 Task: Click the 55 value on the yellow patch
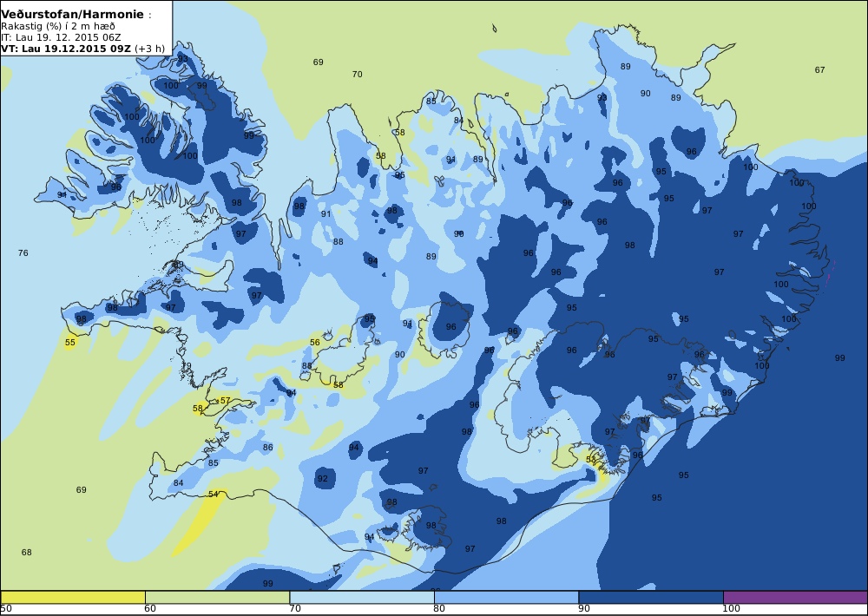pos(69,343)
